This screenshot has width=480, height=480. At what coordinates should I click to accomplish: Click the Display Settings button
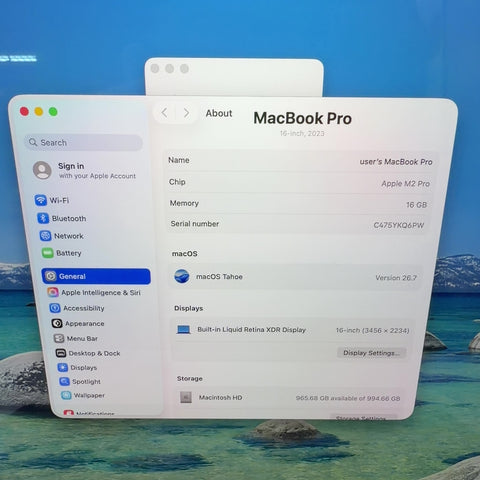point(371,353)
